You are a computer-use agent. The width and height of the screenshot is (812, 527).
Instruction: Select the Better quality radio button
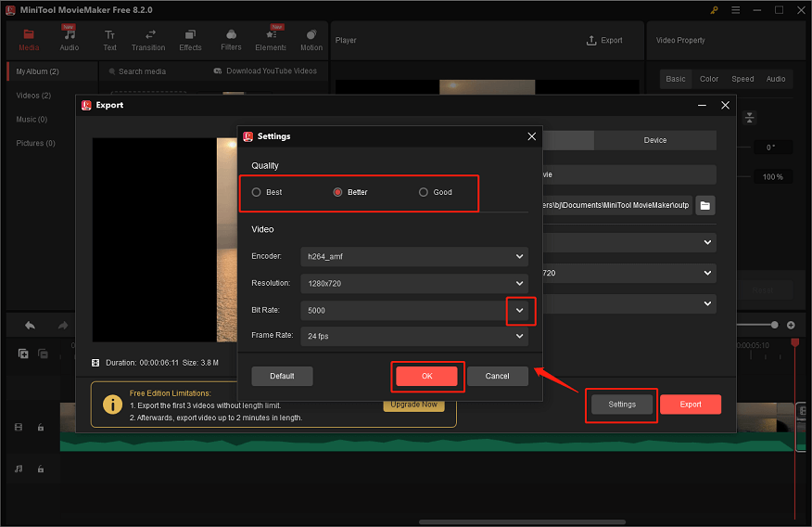coord(337,192)
